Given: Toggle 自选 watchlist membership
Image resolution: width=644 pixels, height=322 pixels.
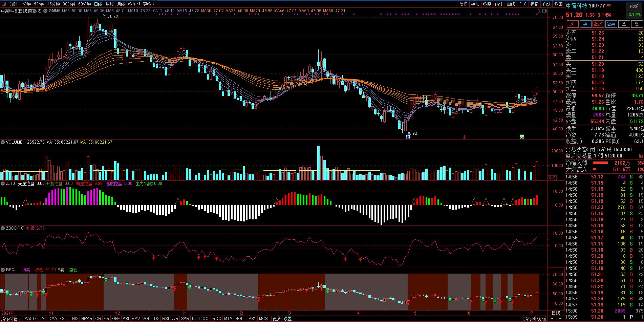Looking at the screenshot, I should click(x=547, y=4).
